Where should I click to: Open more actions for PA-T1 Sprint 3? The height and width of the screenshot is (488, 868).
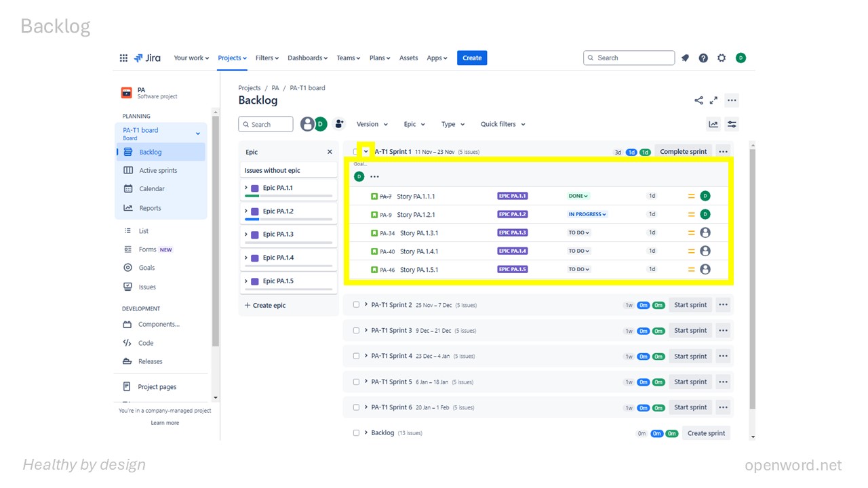click(x=723, y=331)
